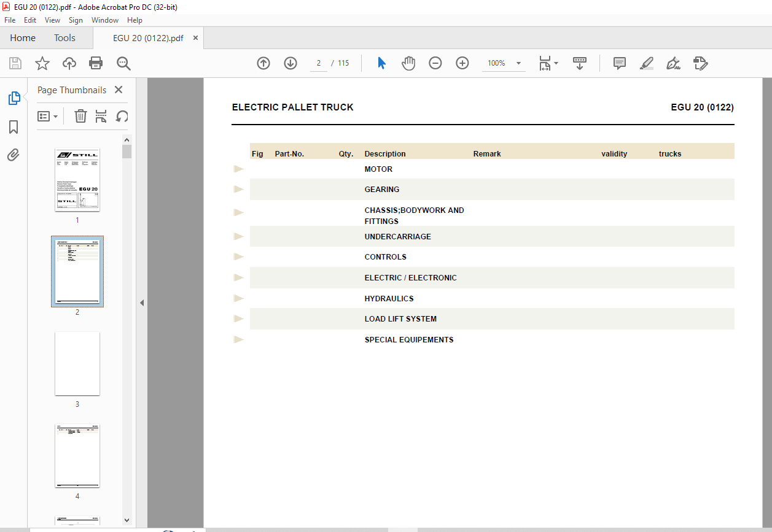Open the sign document pen icon
The height and width of the screenshot is (532, 772).
pos(674,63)
